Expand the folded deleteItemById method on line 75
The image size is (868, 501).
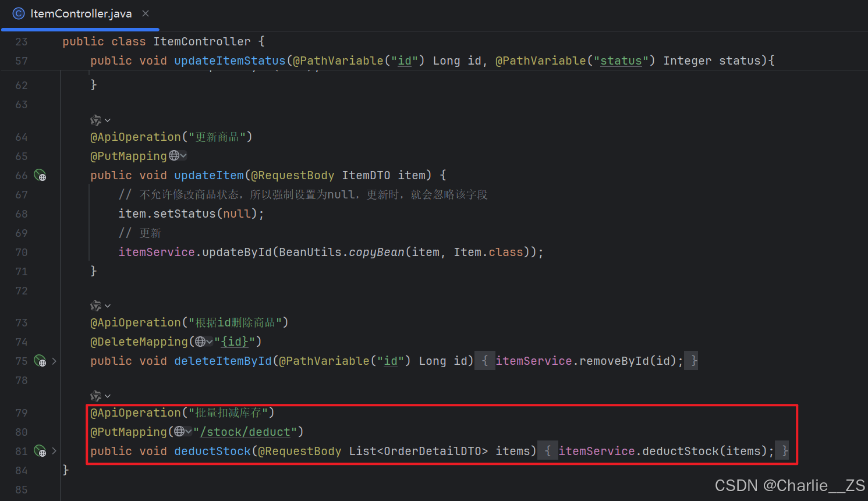click(54, 361)
